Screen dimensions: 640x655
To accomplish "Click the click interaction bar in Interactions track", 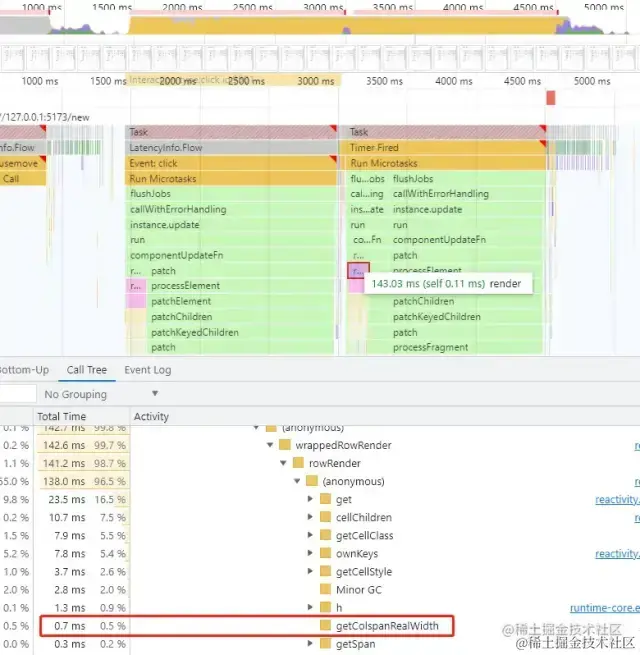I will pyautogui.click(x=234, y=80).
